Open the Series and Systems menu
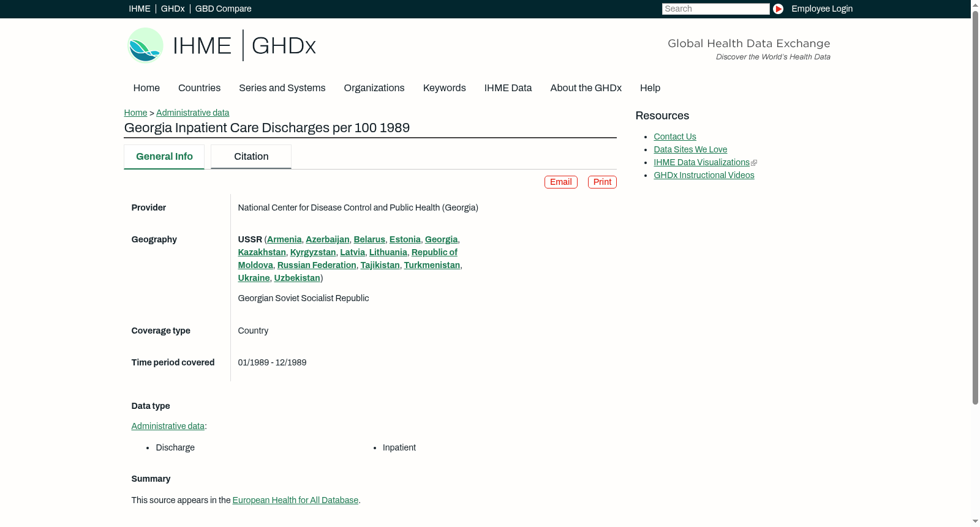Viewport: 980px width, 527px height. pos(282,88)
